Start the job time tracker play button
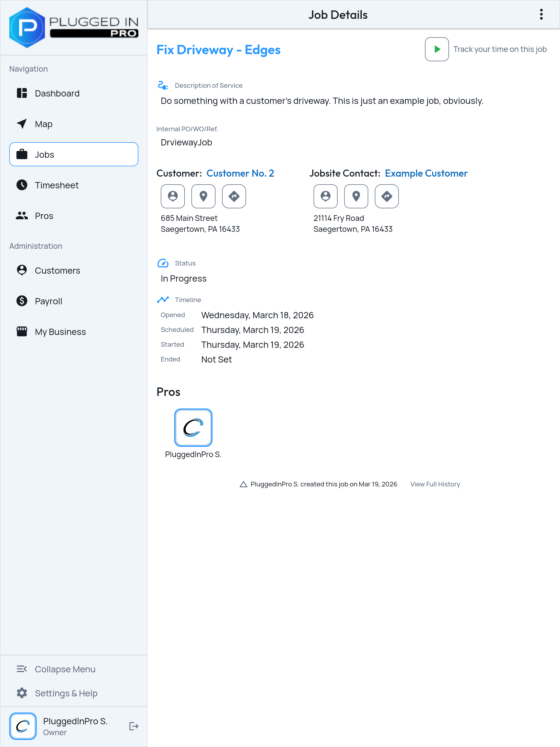Screen dimensions: 560x747 click(437, 49)
